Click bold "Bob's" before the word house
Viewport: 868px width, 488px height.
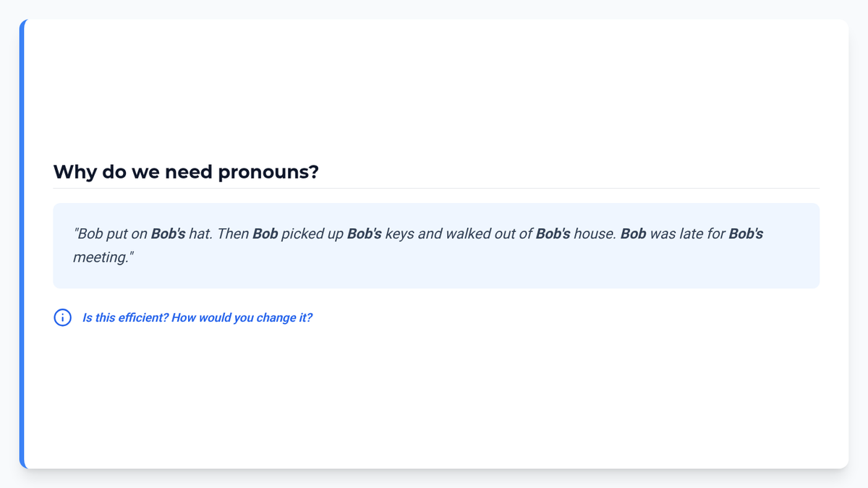point(553,234)
